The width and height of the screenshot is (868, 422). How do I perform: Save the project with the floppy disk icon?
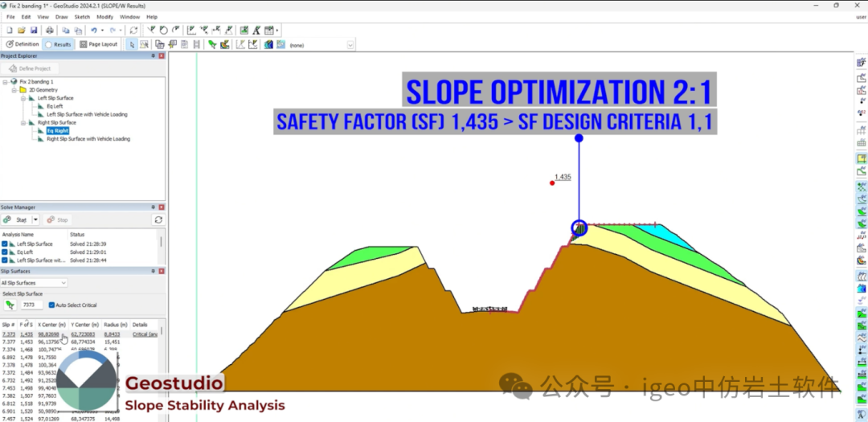click(x=34, y=30)
